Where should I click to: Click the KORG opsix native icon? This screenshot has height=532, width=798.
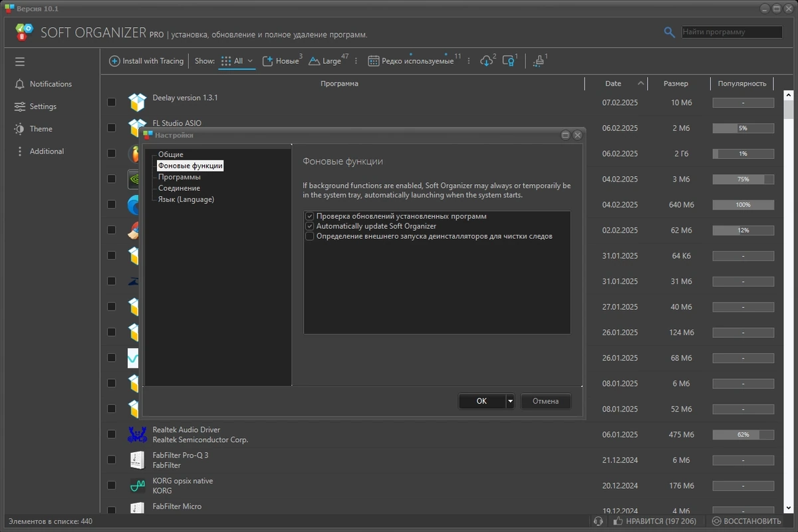click(137, 485)
